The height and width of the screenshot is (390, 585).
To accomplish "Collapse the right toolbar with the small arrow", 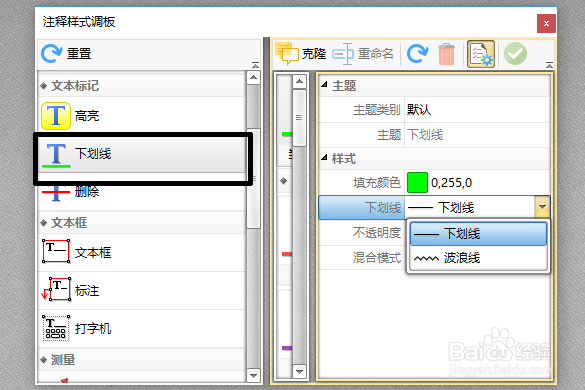I will (x=549, y=65).
